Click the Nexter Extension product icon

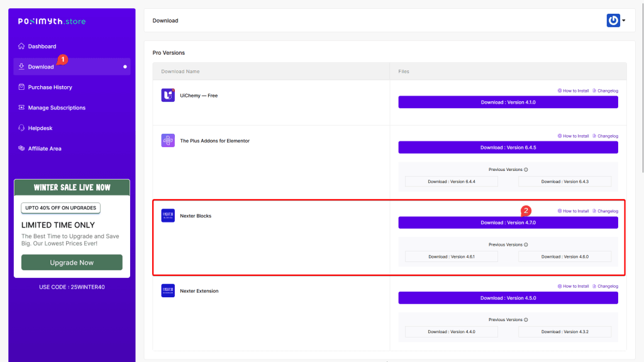(x=168, y=291)
